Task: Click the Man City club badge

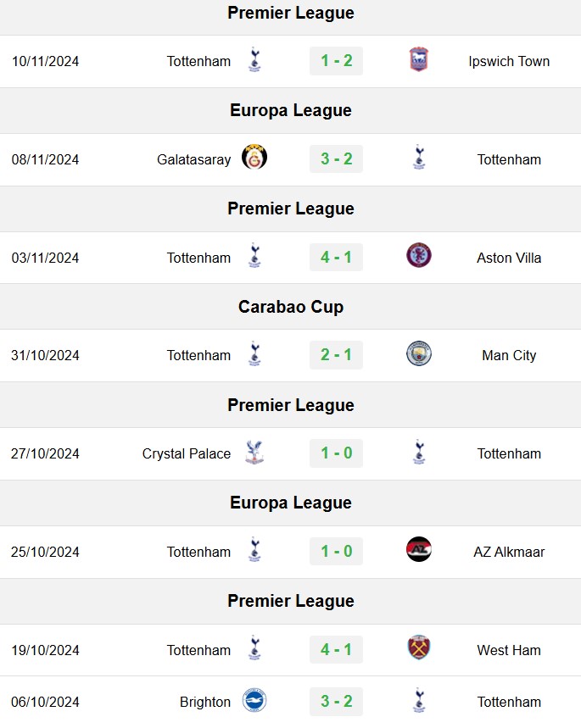Action: pos(418,353)
